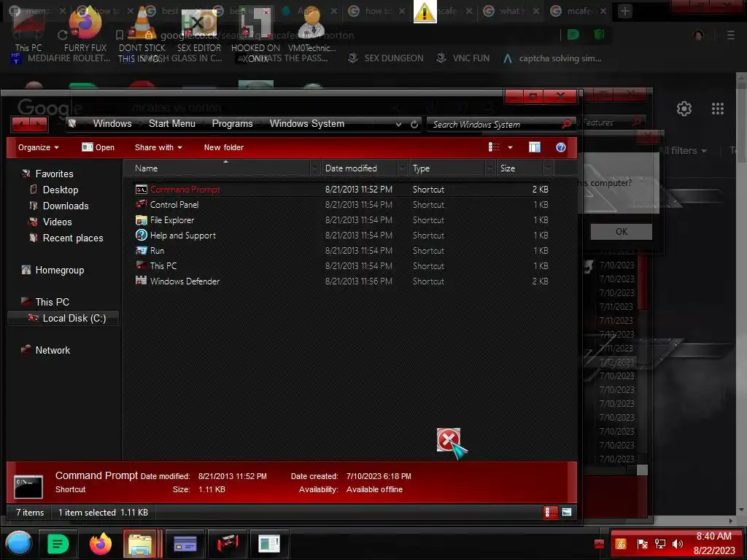This screenshot has width=747, height=560.
Task: Select the Help and Support shortcut icon
Action: 141,236
